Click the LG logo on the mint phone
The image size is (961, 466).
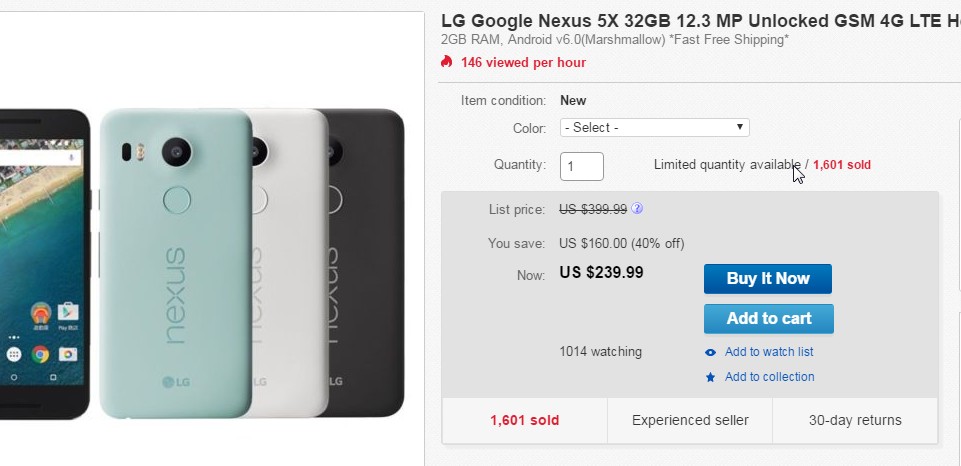tap(177, 381)
